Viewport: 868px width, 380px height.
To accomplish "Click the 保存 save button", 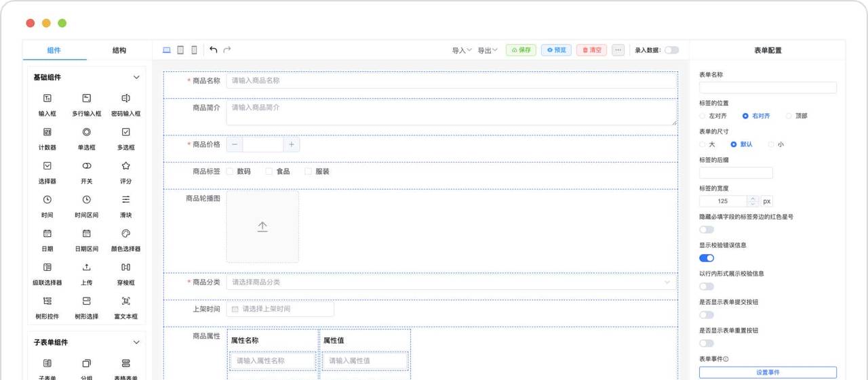I will [521, 50].
